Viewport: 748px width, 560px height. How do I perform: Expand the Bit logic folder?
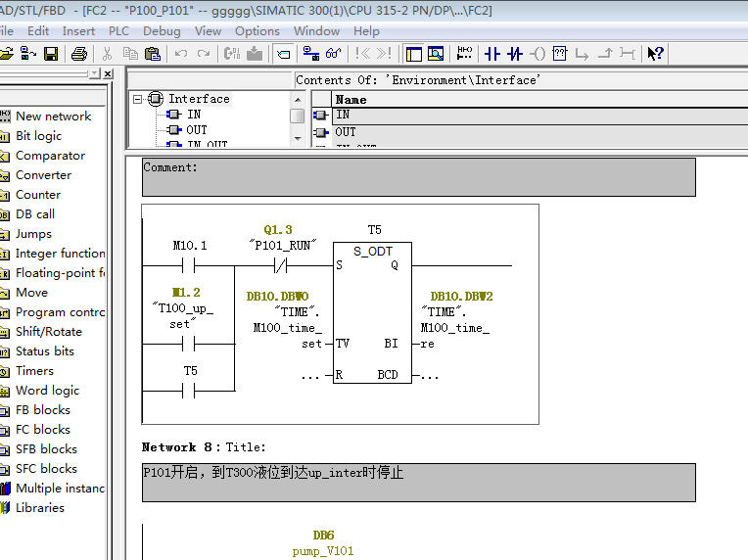coord(38,136)
